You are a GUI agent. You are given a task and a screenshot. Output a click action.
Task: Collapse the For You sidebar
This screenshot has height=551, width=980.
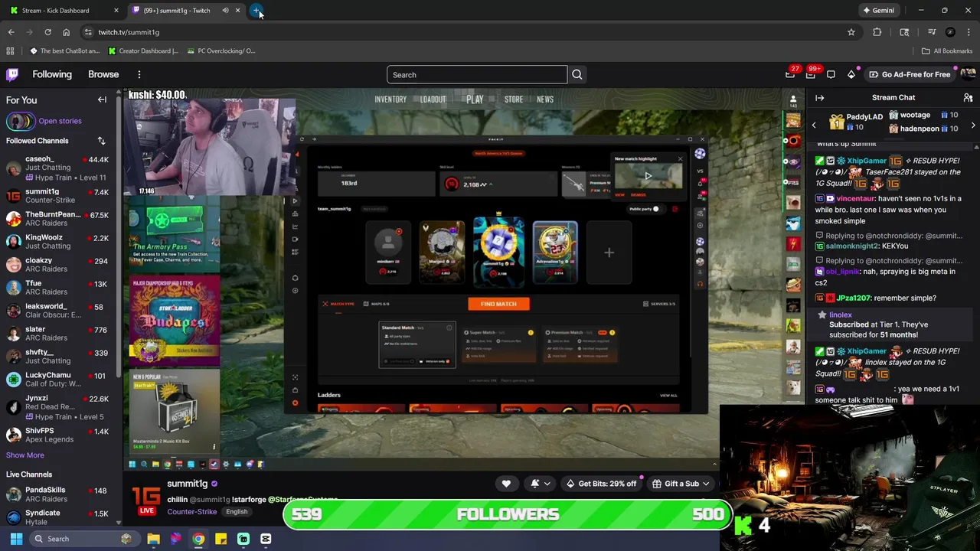click(x=102, y=99)
